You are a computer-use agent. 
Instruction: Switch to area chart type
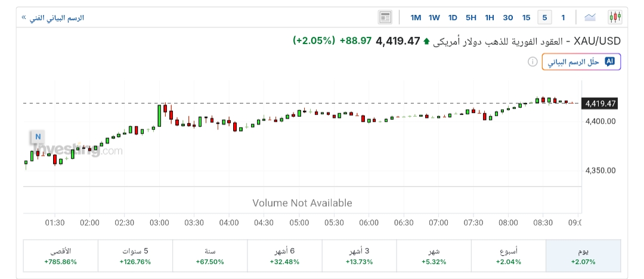590,17
